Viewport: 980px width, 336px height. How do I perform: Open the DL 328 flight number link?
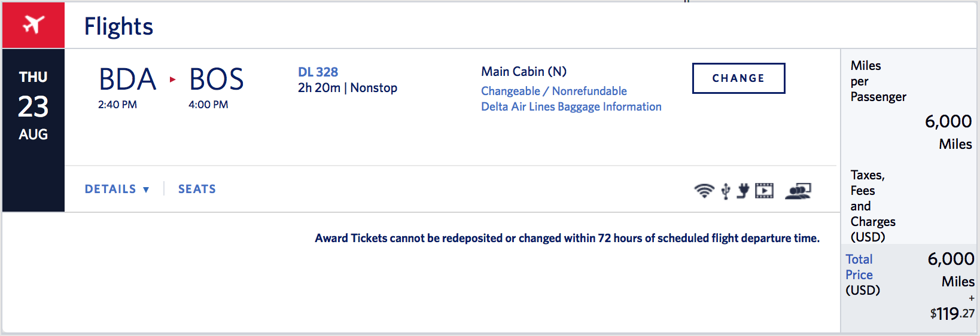pos(318,72)
